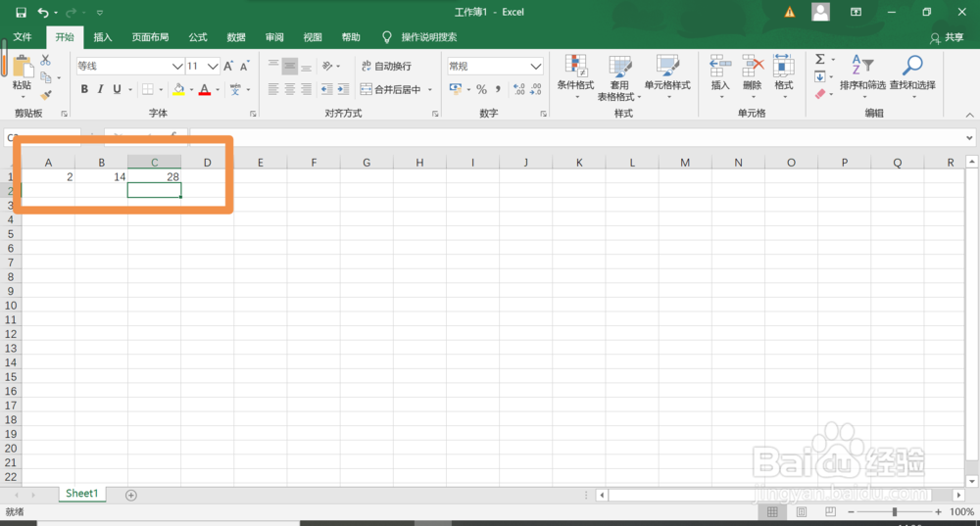
Task: Increase indent of cell contents
Action: [343, 89]
